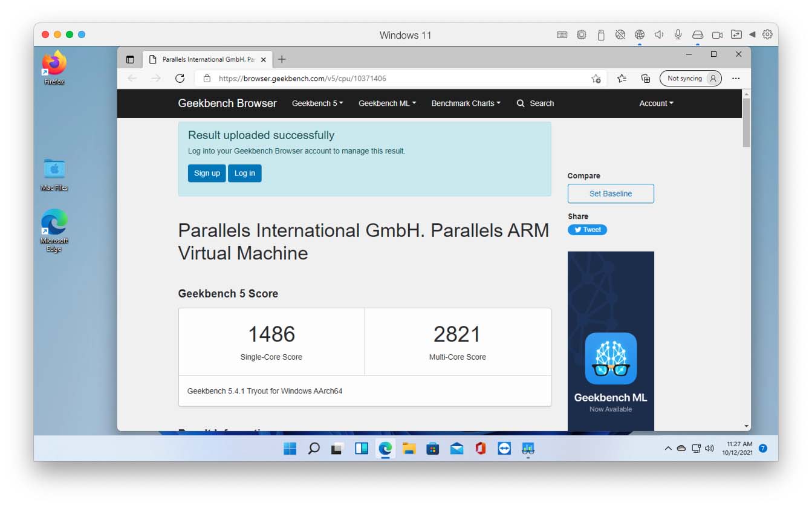
Task: Open Widgets on the taskbar
Action: pyautogui.click(x=362, y=449)
